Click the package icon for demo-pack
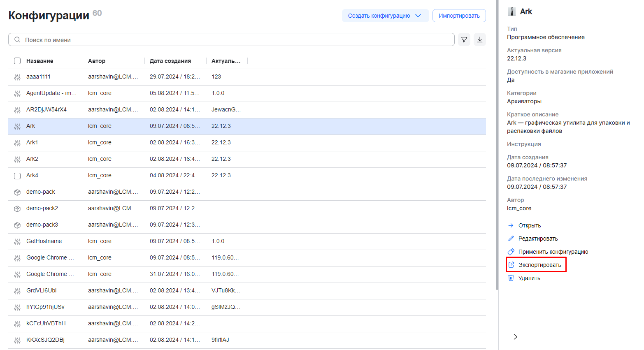This screenshot has height=350, width=644. [17, 192]
